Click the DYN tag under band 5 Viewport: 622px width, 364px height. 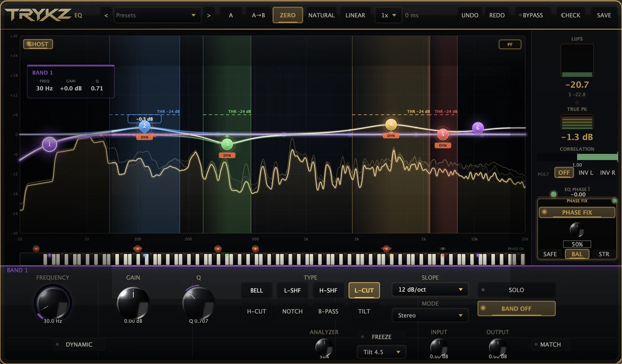[443, 145]
